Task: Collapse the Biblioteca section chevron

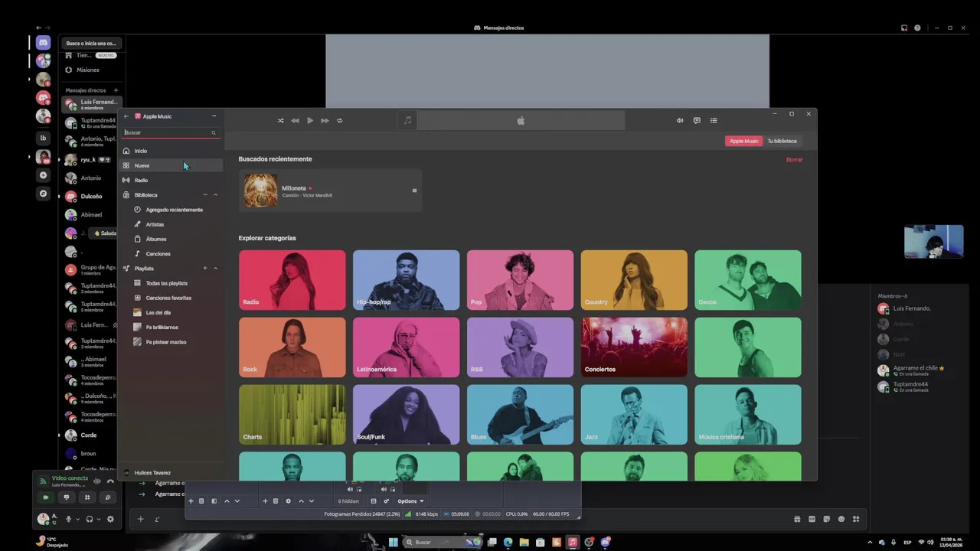Action: pos(215,195)
